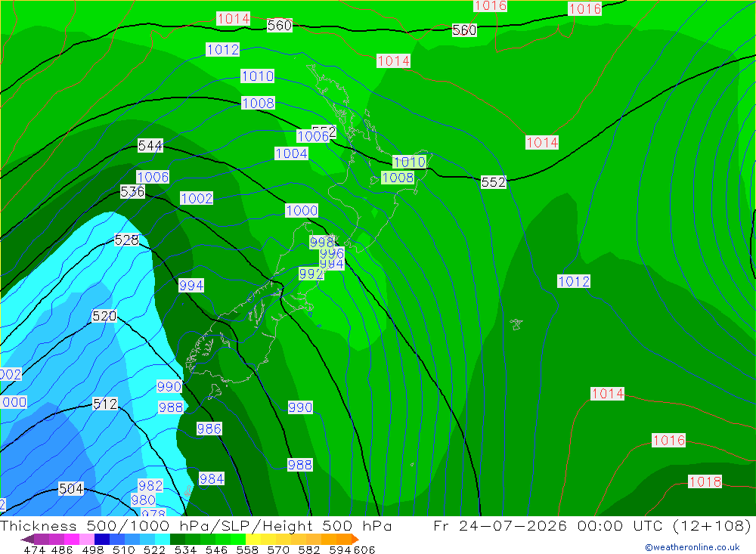Click the blue '1002' isobar label

(197, 198)
